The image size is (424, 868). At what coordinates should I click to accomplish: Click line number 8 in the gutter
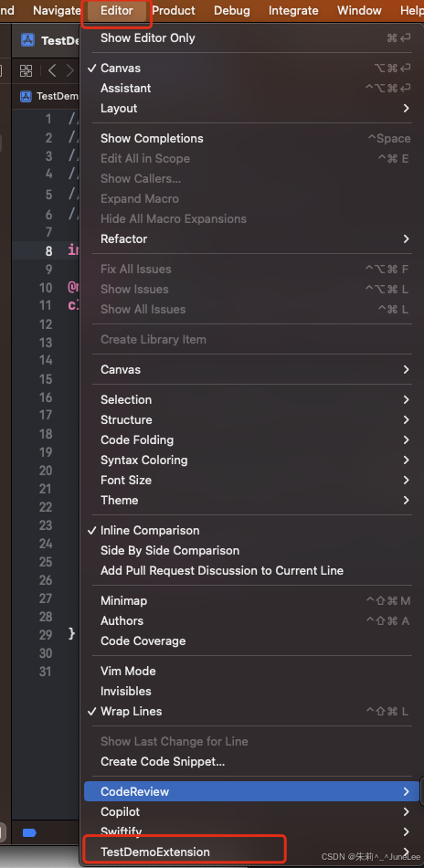click(x=48, y=250)
